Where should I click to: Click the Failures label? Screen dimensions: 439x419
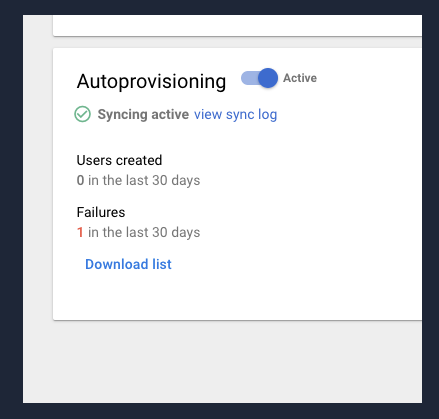point(101,212)
